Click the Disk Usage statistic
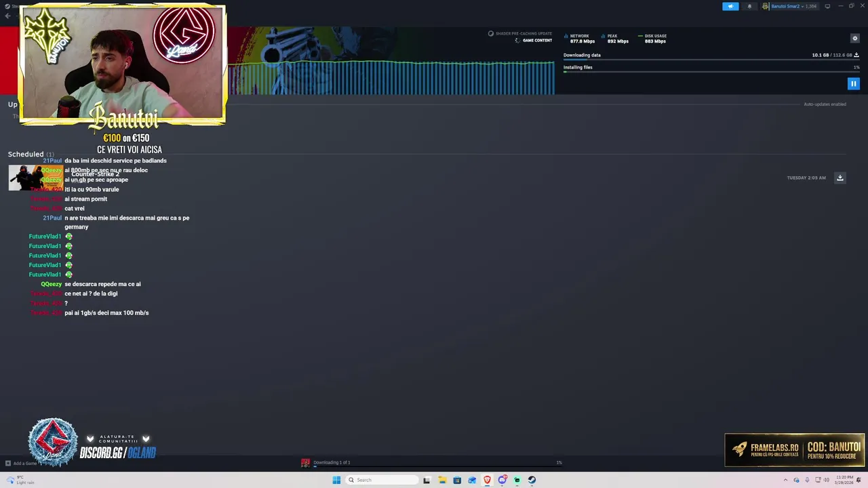Viewport: 868px width, 488px height. (652, 39)
